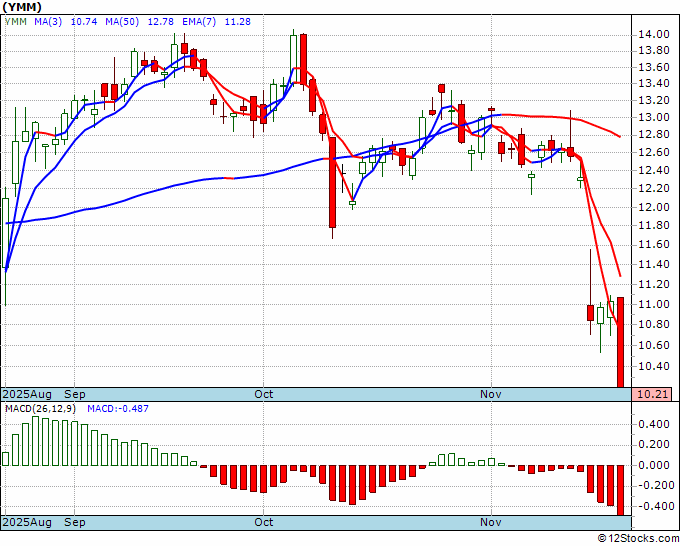Click the long red candle dropping to 11.80
Viewport: 680px width, 546px height.
coord(332,182)
